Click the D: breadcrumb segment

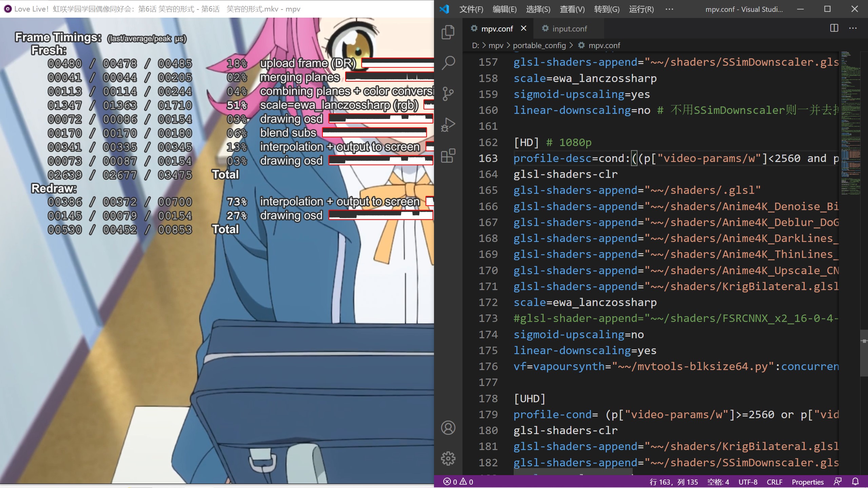coord(476,45)
